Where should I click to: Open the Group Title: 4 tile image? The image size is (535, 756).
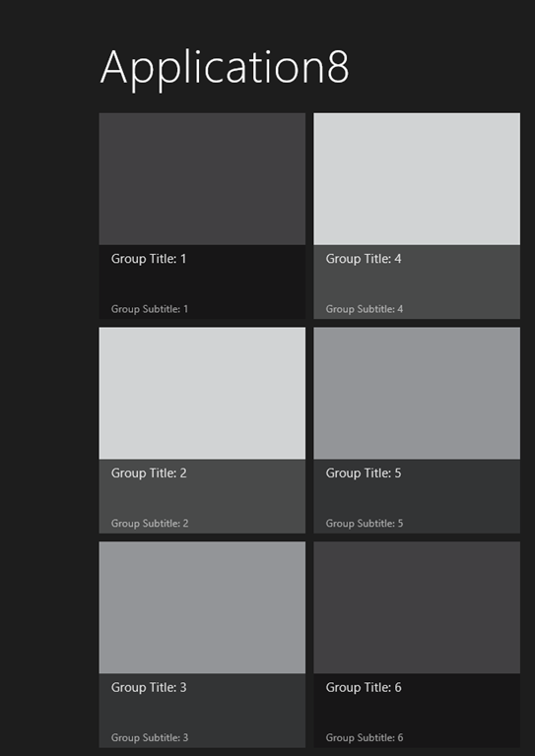click(x=417, y=179)
